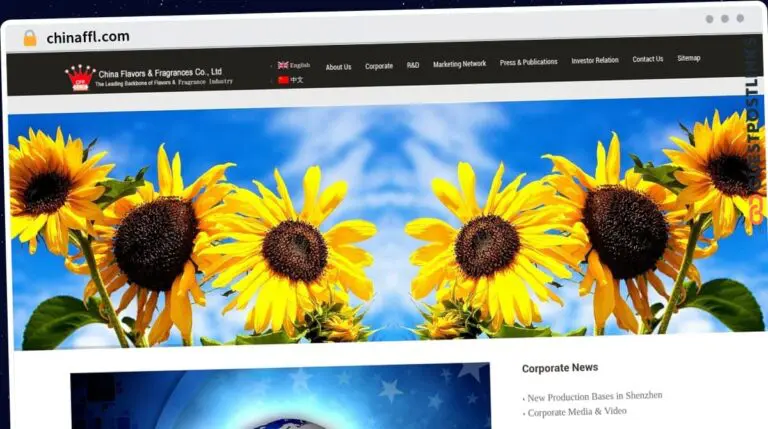This screenshot has height=429, width=768.
Task: Click the China Flavors & Fragrances Co., Ltd title
Action: pos(160,73)
